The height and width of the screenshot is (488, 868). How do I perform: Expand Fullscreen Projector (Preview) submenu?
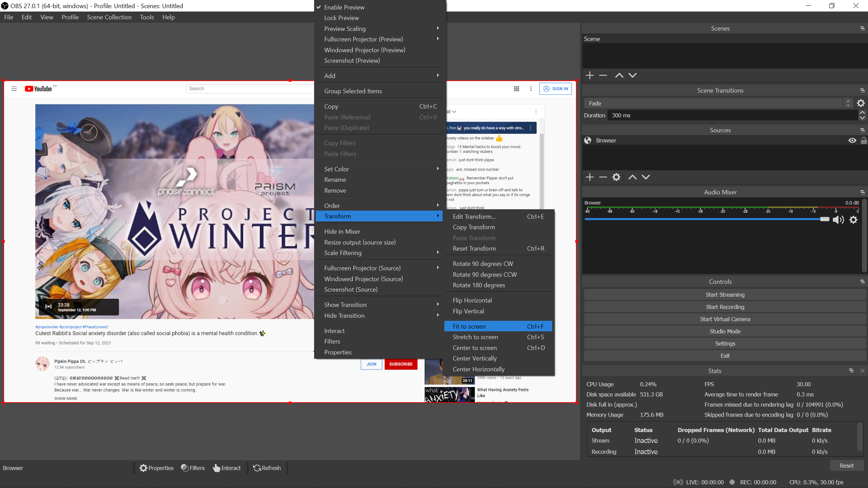(x=379, y=39)
